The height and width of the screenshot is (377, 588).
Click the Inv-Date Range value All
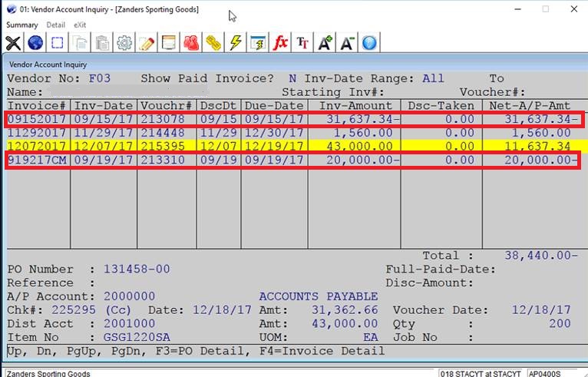(x=433, y=78)
